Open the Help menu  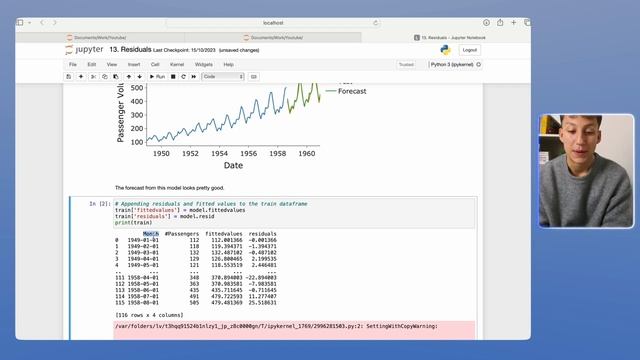click(x=229, y=64)
